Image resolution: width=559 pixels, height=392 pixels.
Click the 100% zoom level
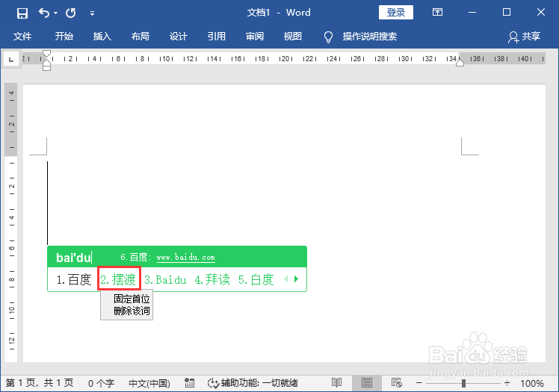pyautogui.click(x=532, y=384)
